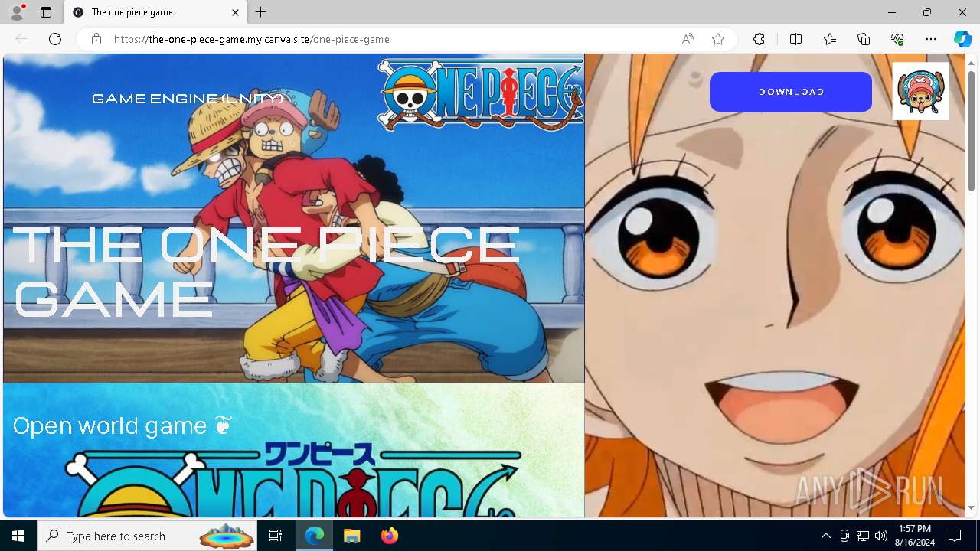View site information lock icon
Screen dimensions: 980x551
point(96,39)
